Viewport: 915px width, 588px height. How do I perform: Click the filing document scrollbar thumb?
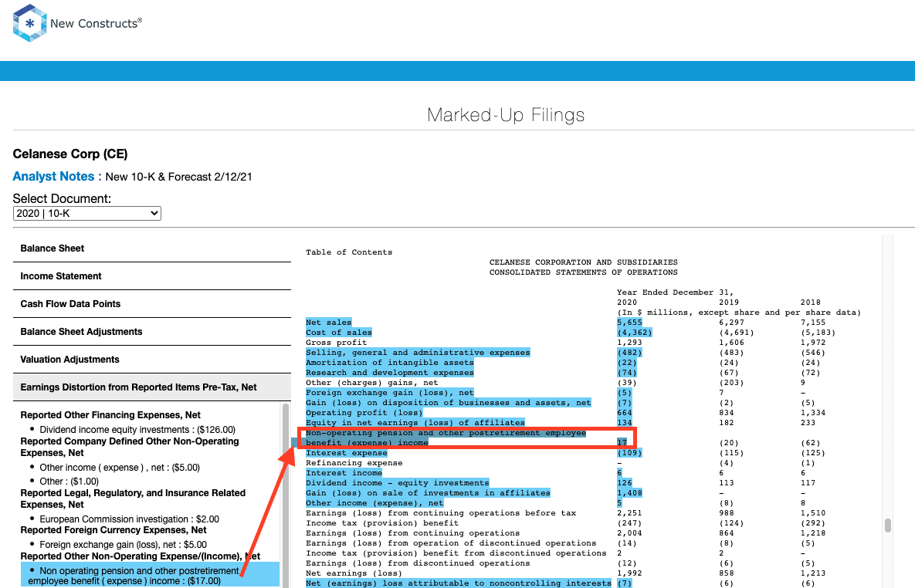click(x=887, y=525)
